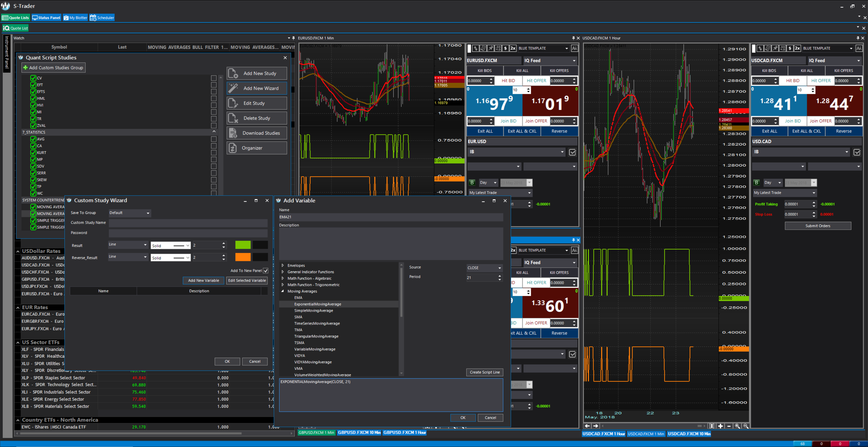Switch to the Status Panel tab
The image size is (868, 447).
[x=47, y=18]
